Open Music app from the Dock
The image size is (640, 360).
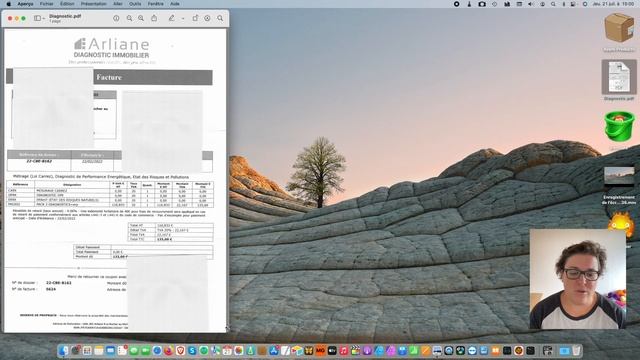(344, 351)
